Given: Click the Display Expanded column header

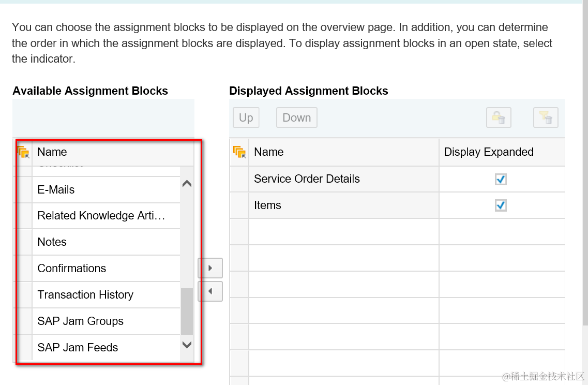Looking at the screenshot, I should (489, 152).
